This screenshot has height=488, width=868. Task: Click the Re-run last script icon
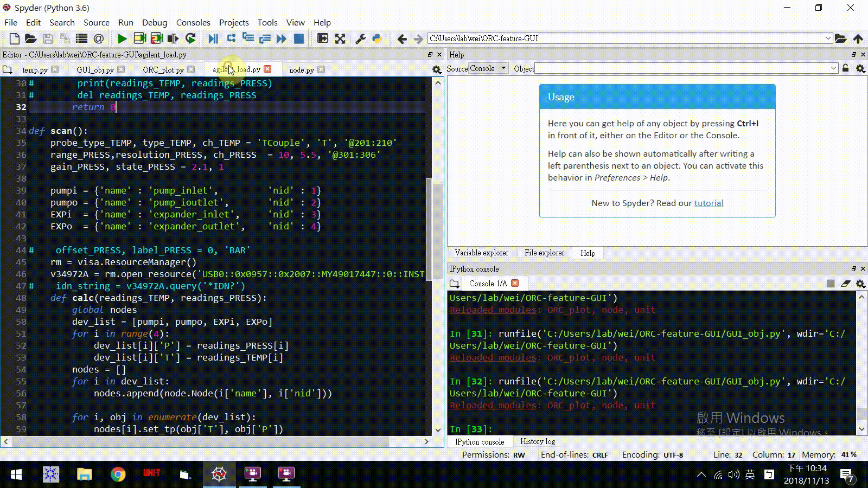pyautogui.click(x=190, y=38)
